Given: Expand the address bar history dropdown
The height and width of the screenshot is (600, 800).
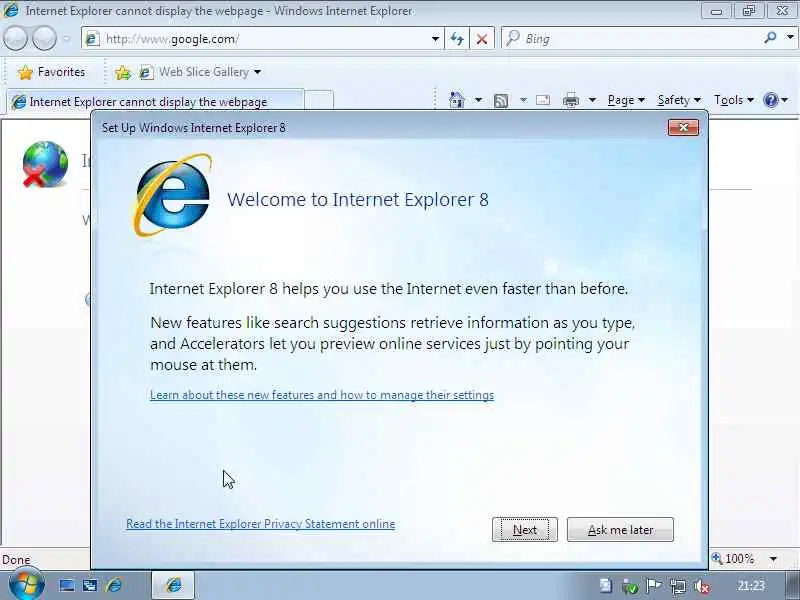Looking at the screenshot, I should pyautogui.click(x=435, y=39).
